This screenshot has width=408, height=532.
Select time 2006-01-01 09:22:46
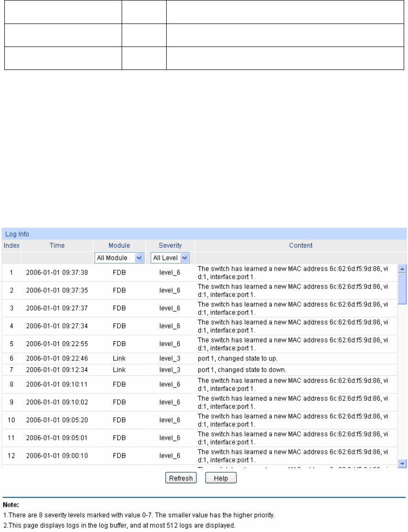57,359
